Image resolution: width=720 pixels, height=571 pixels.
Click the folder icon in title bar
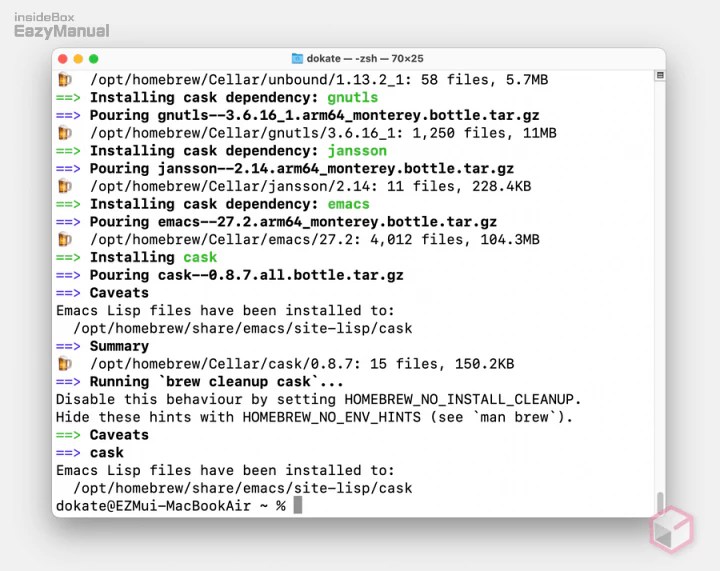coord(298,58)
